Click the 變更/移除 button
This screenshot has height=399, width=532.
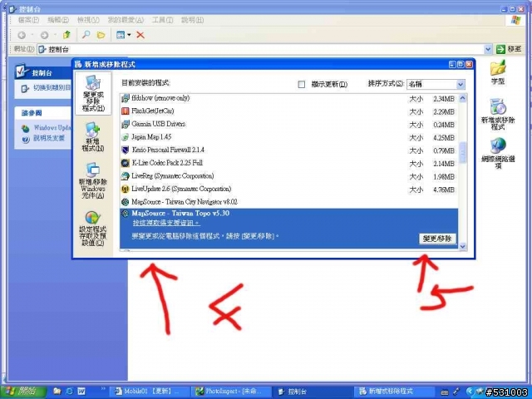coord(437,239)
